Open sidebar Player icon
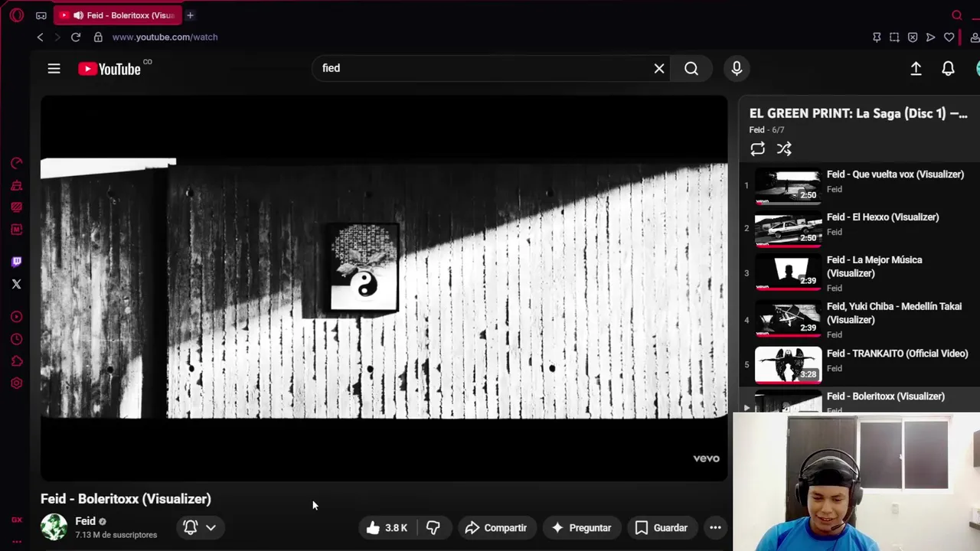The image size is (980, 551). pyautogui.click(x=16, y=317)
